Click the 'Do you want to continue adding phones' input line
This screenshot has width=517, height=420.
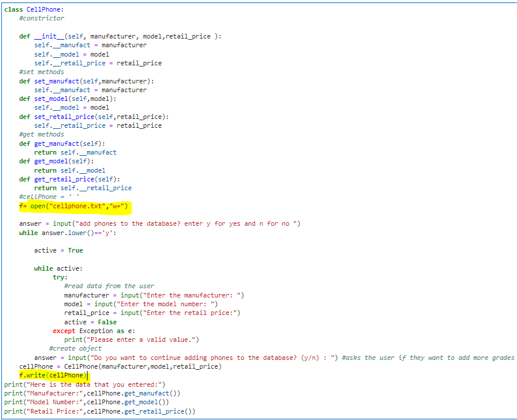coord(186,358)
